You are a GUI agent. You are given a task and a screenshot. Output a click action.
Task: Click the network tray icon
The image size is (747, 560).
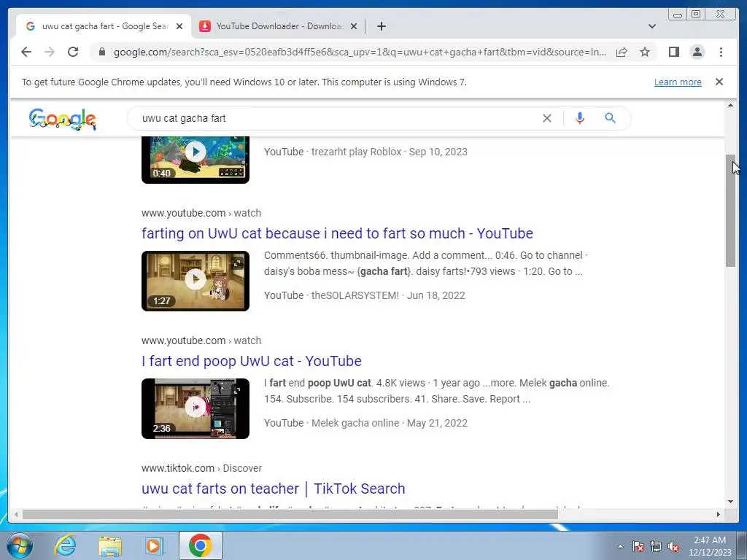pos(656,547)
